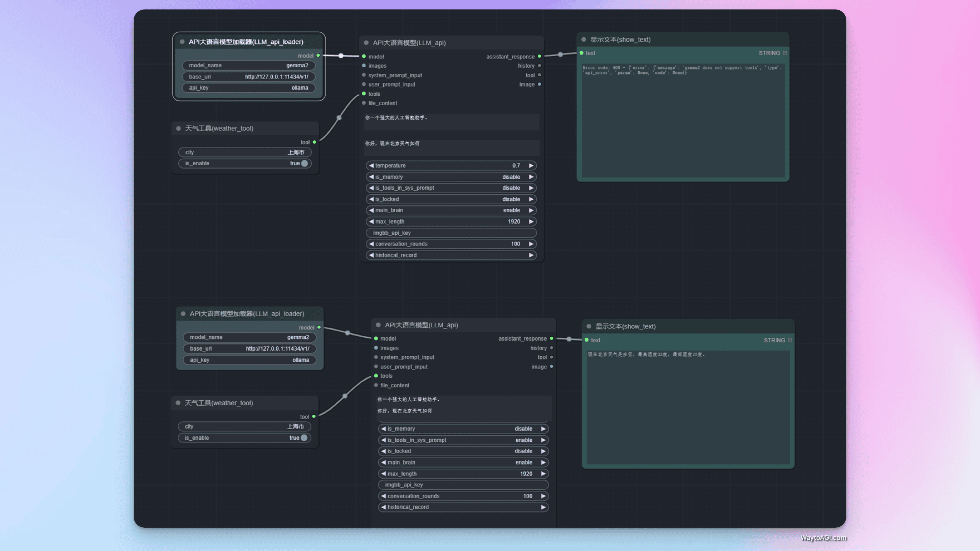The width and height of the screenshot is (980, 551).
Task: Collapse the upper LLM_api node via its title dot
Action: [x=366, y=43]
